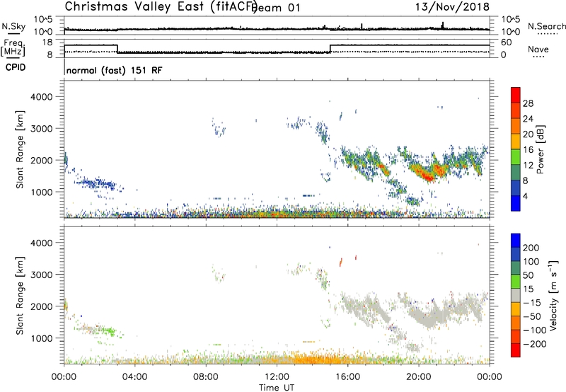The image size is (566, 392).
Task: Click the '04:00' time tick label
Action: [134, 377]
